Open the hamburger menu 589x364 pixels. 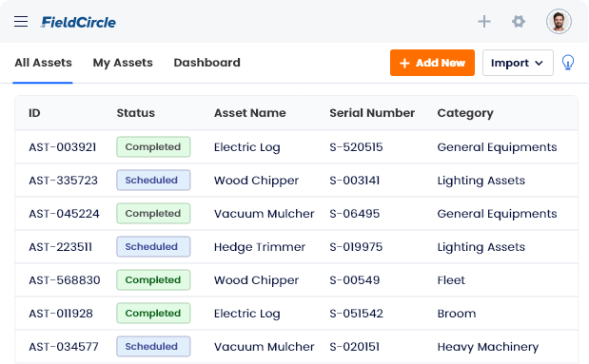(21, 22)
